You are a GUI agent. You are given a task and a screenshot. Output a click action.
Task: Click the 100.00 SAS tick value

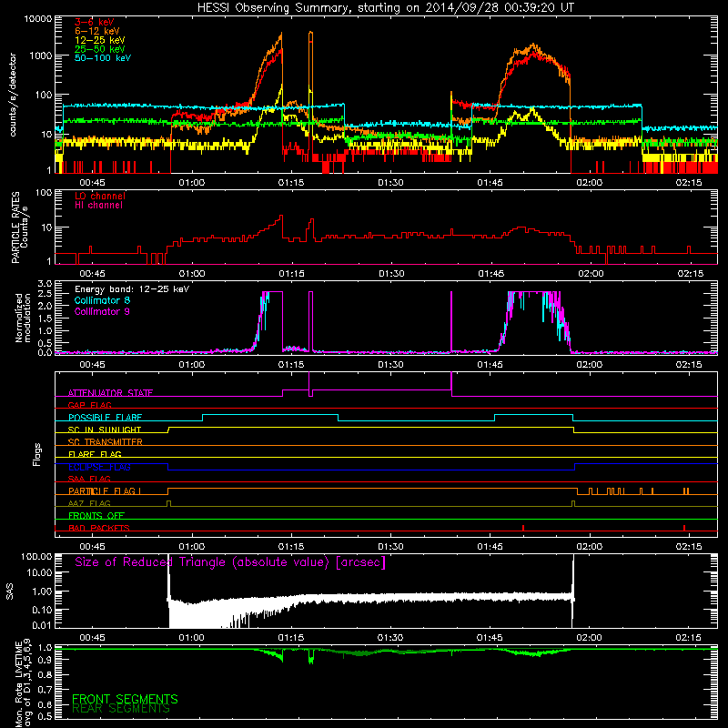click(x=36, y=557)
